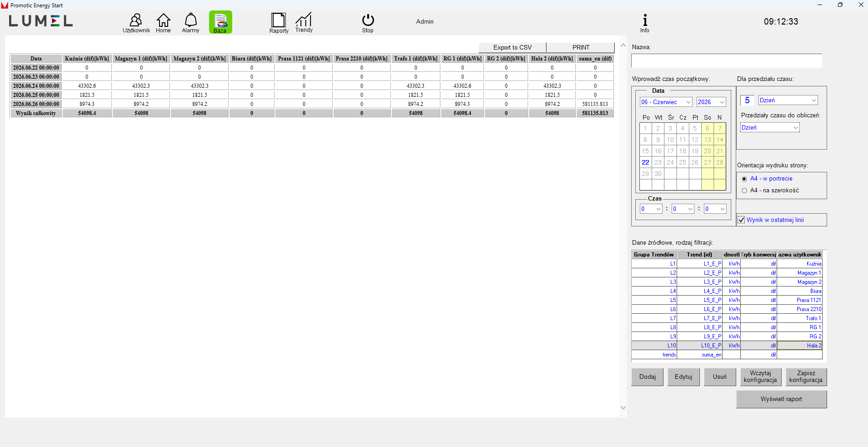Viewport: 868px width, 447px height.
Task: Close the Promotic Energy Start window
Action: click(861, 5)
